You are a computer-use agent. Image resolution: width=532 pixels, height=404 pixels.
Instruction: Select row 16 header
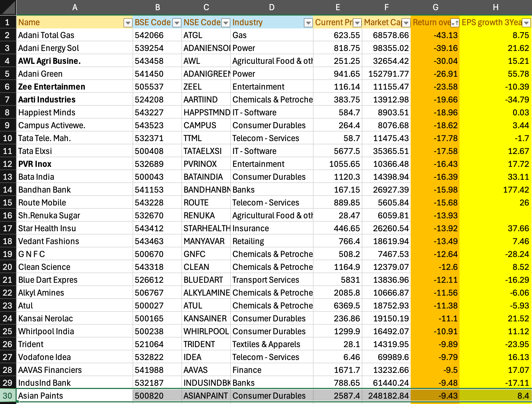point(8,215)
